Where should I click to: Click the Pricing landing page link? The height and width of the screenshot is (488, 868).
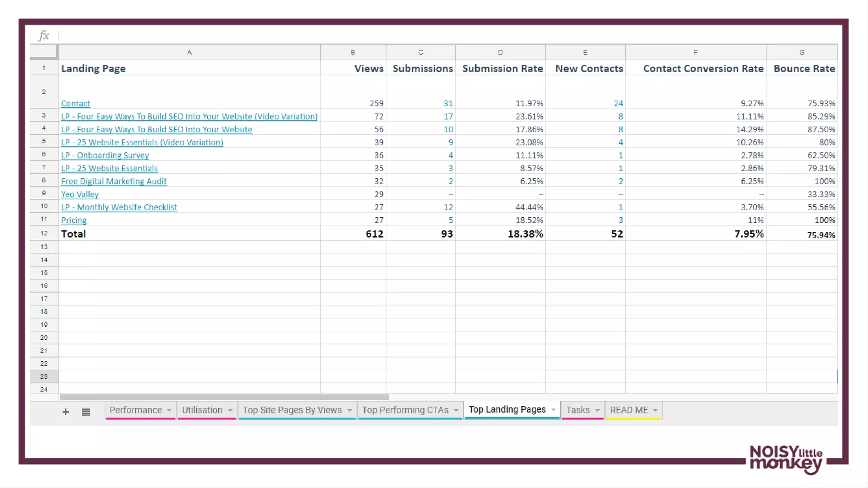click(x=74, y=220)
